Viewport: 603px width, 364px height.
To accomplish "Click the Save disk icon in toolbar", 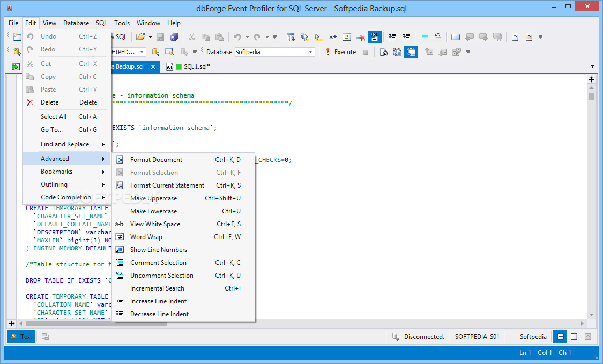I will pos(160,37).
